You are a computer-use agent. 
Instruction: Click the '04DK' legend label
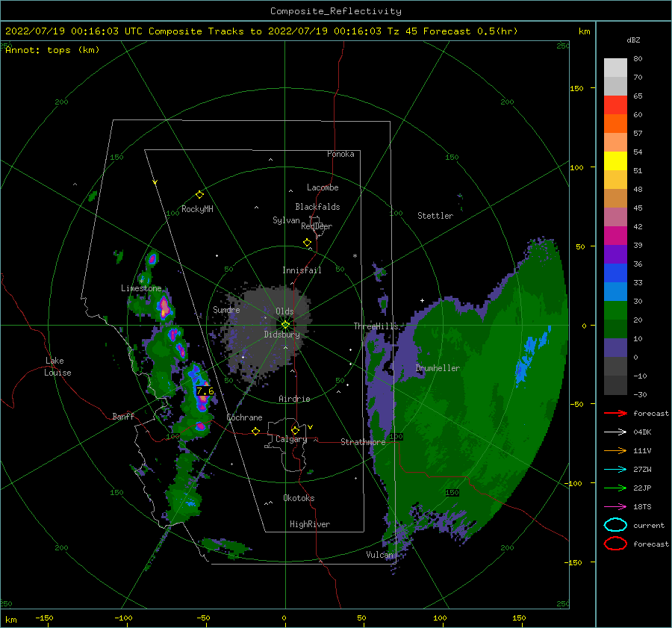tap(642, 432)
